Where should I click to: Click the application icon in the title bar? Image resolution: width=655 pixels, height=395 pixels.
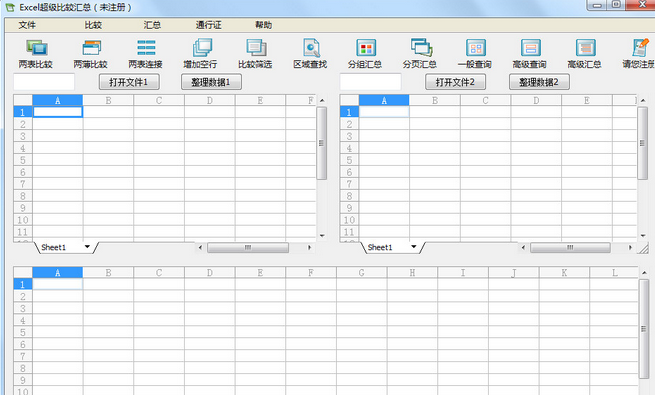[10, 7]
